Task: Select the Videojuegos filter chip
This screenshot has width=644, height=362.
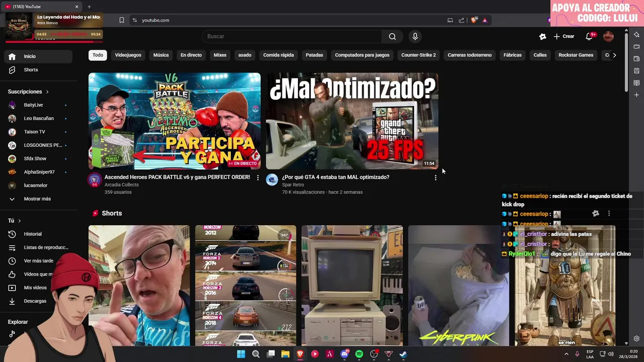Action: [x=128, y=55]
